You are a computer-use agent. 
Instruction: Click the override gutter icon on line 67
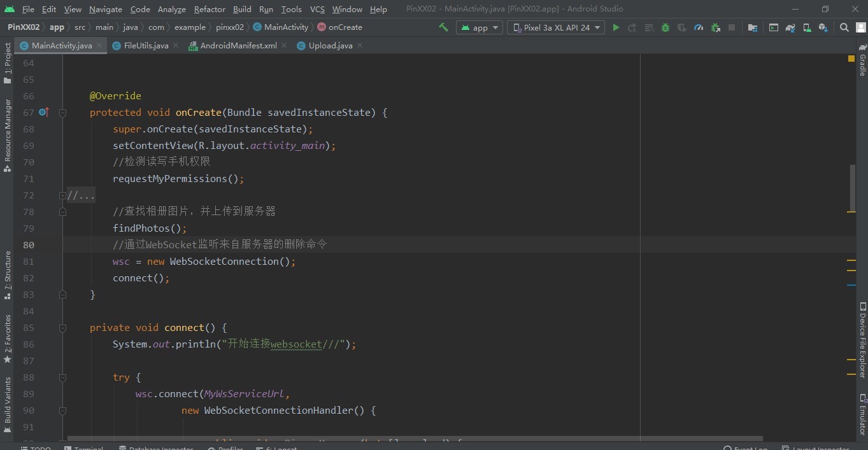point(43,112)
